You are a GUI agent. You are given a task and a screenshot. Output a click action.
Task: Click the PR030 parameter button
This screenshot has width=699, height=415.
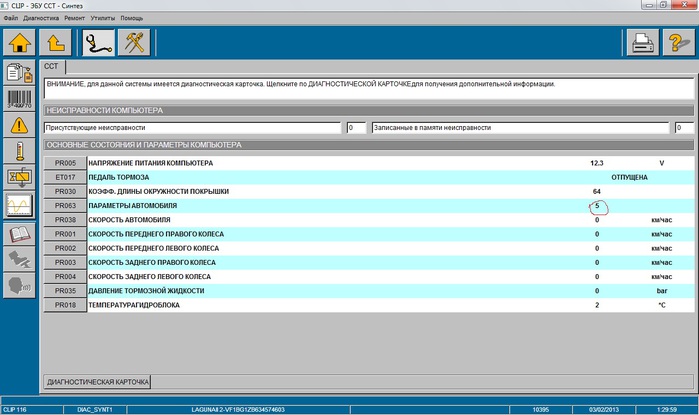pos(65,192)
